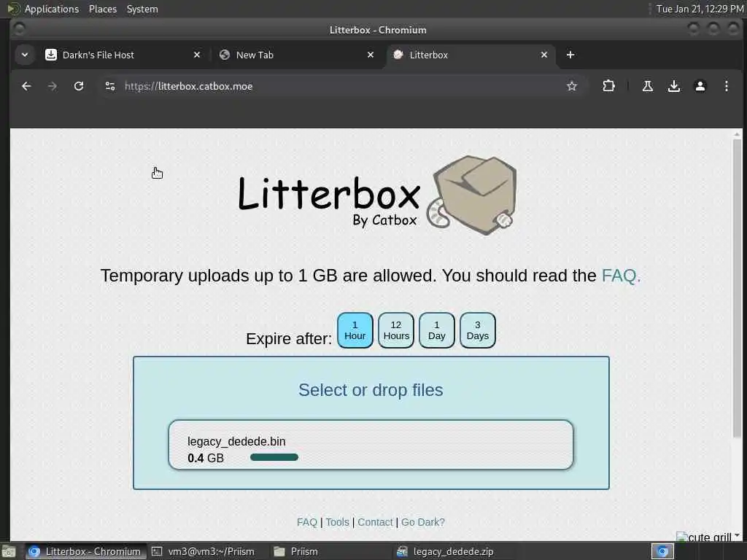Image resolution: width=747 pixels, height=560 pixels.
Task: Open a new tab with the plus button
Action: (570, 55)
